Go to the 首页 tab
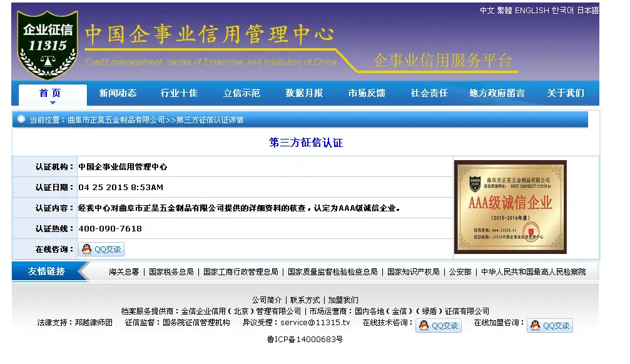 coord(53,94)
